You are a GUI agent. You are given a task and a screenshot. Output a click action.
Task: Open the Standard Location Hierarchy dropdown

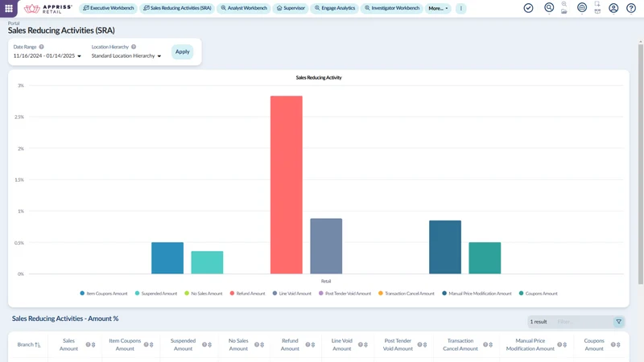pyautogui.click(x=126, y=56)
